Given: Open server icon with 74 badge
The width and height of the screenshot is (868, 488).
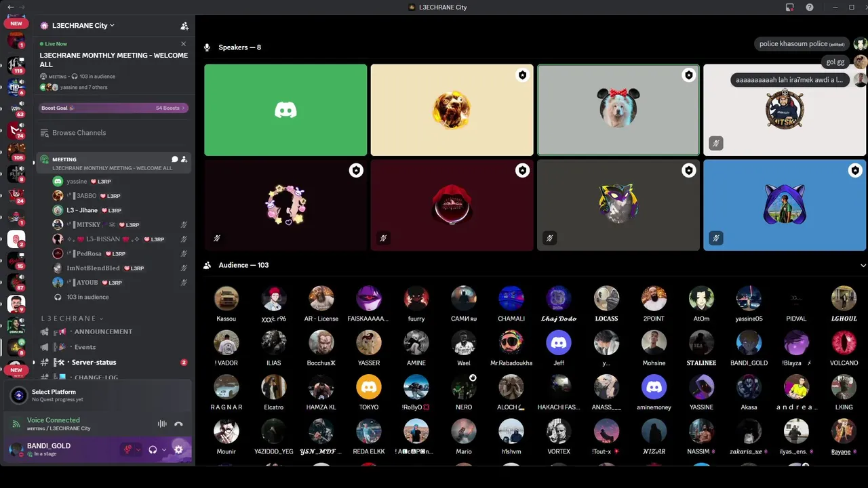Looking at the screenshot, I should pos(16,129).
